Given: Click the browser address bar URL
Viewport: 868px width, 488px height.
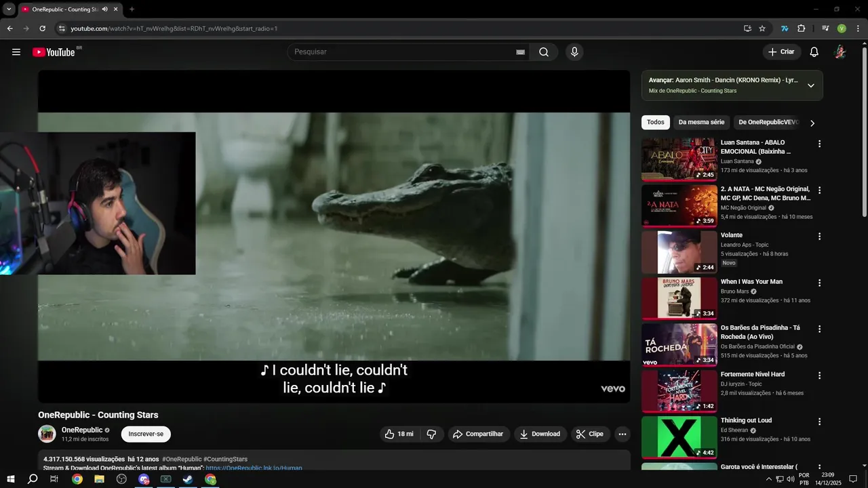Looking at the screenshot, I should [174, 28].
